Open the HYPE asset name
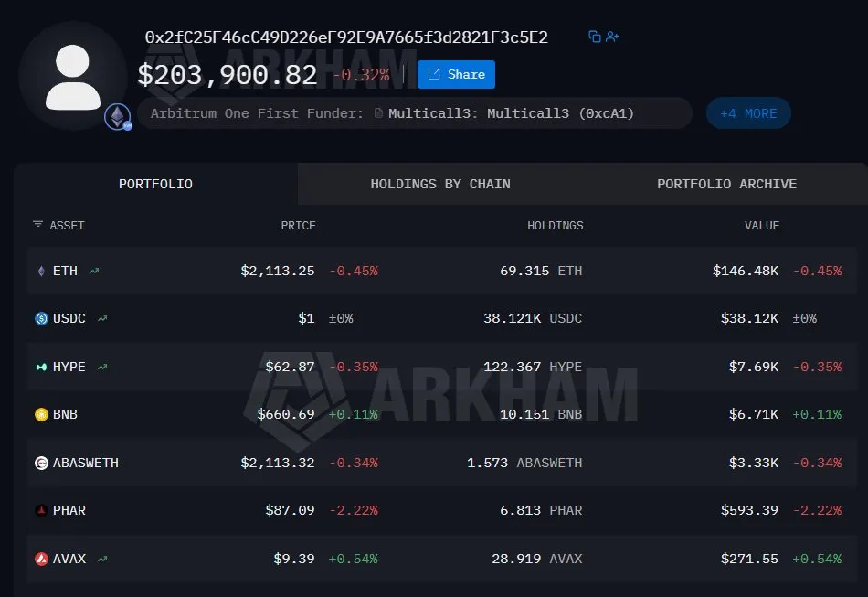 (69, 367)
